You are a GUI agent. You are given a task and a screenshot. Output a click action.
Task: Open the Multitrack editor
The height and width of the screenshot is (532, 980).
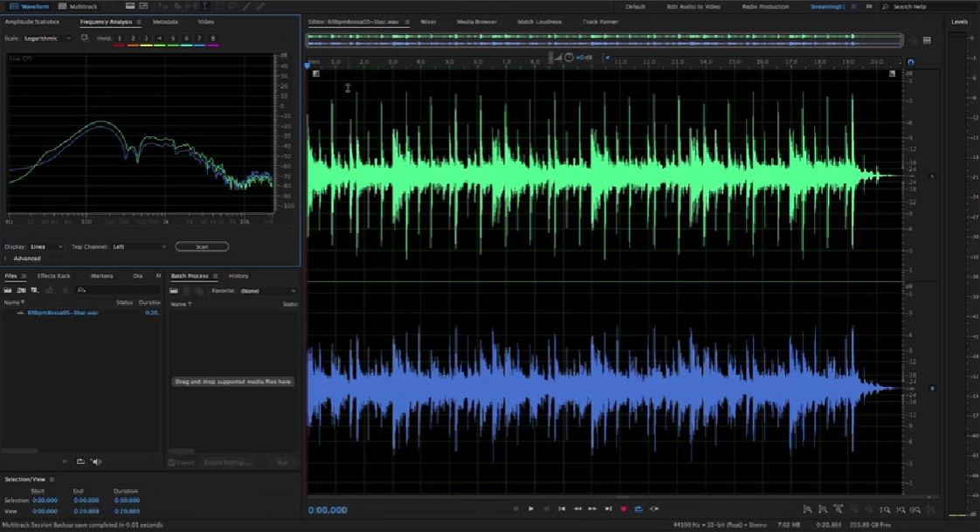click(x=84, y=5)
